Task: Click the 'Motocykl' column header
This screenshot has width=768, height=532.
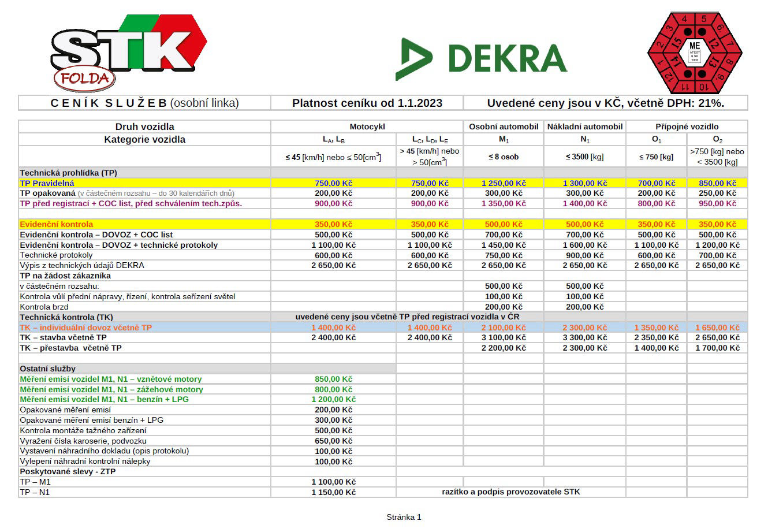Action: coord(367,127)
